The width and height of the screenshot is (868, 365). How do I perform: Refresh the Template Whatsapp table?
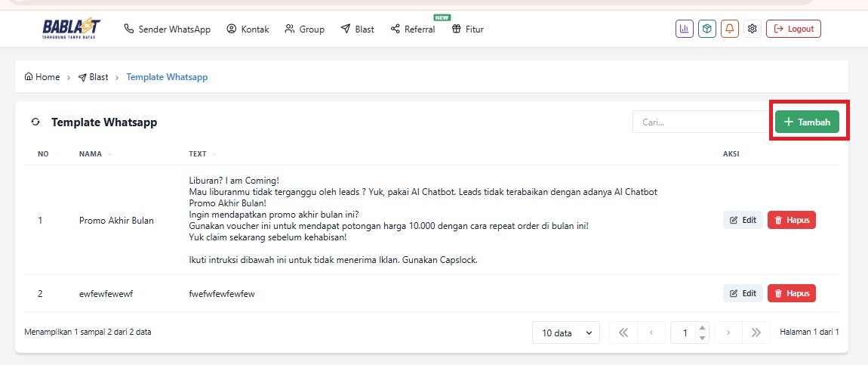coord(35,122)
